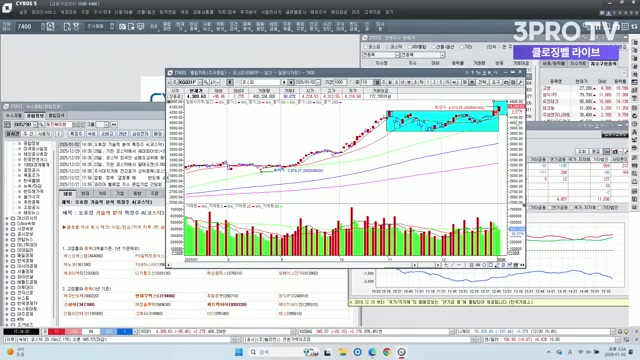
Task: Select the 코스피 radio button in index window
Action: (x=366, y=47)
